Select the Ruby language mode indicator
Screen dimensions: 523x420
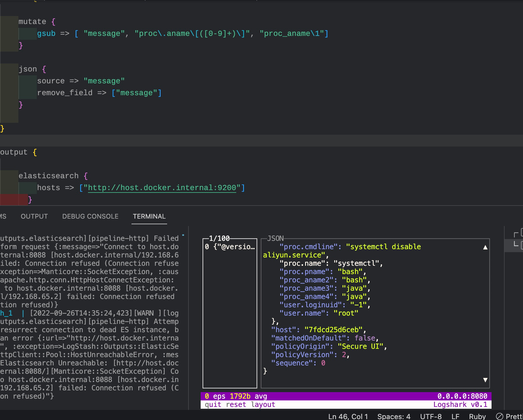coord(477,416)
